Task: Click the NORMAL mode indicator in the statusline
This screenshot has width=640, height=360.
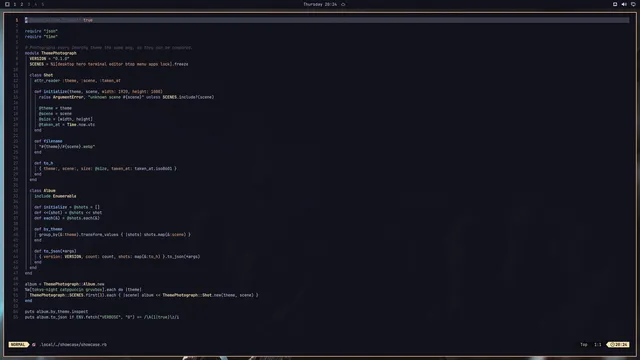Action: pos(18,344)
